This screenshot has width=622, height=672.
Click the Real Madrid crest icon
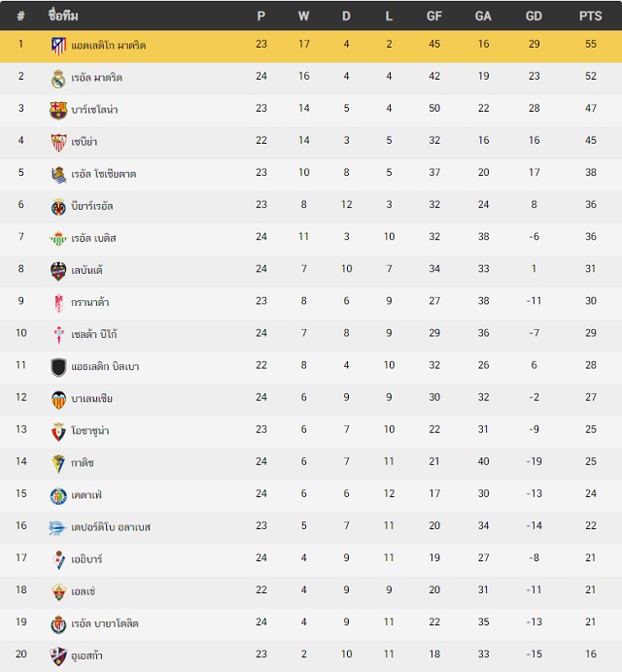[x=58, y=78]
